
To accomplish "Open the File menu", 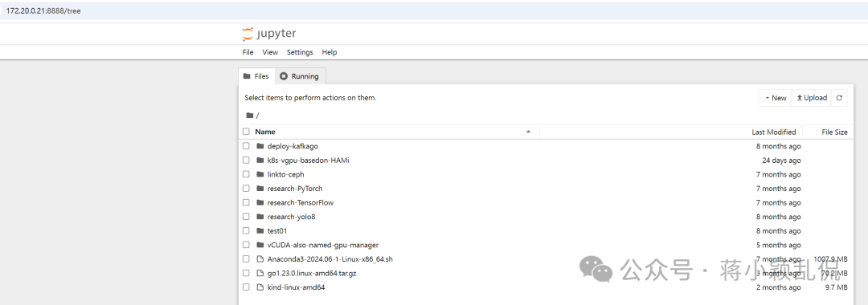I will [248, 52].
